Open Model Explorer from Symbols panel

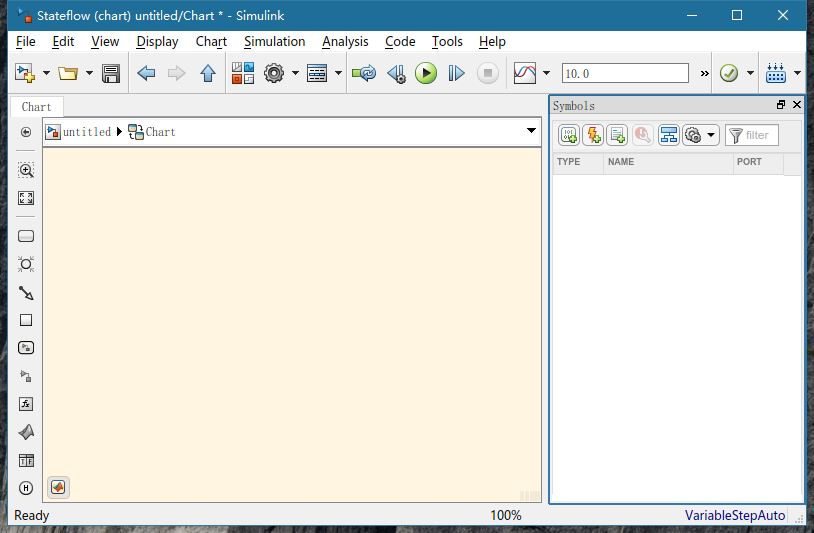pos(669,135)
